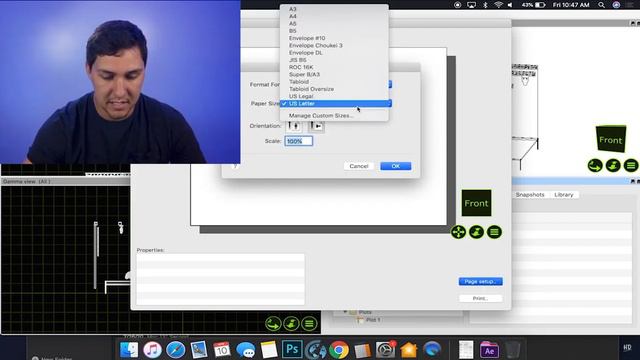Viewport: 640px width, 360px height.
Task: Click AirPlay display icon in menu bar
Action: click(471, 5)
